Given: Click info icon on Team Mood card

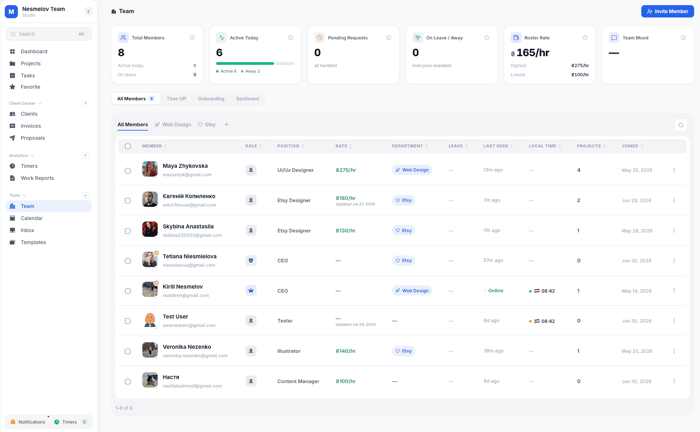Looking at the screenshot, I should pyautogui.click(x=683, y=38).
